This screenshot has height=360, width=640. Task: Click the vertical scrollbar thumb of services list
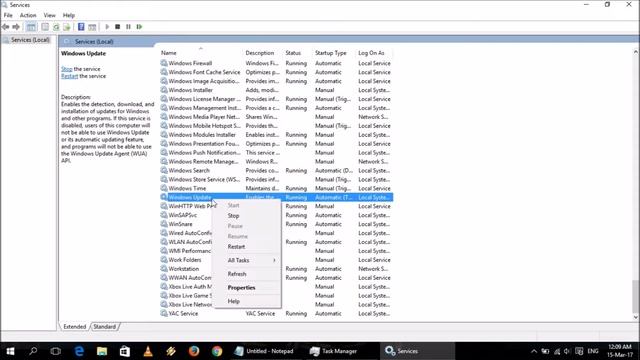pyautogui.click(x=636, y=296)
